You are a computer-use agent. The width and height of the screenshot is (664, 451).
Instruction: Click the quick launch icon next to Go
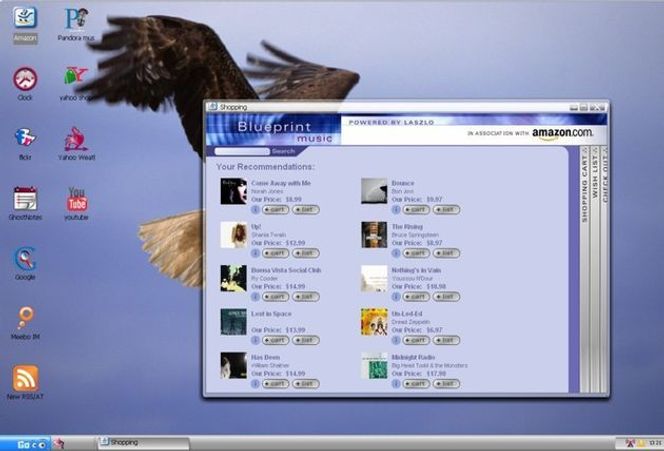58,443
